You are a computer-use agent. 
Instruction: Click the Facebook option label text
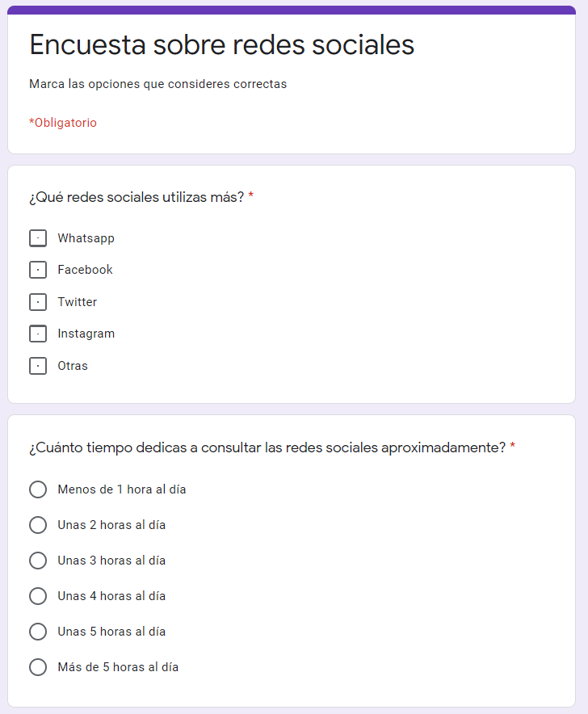point(85,270)
